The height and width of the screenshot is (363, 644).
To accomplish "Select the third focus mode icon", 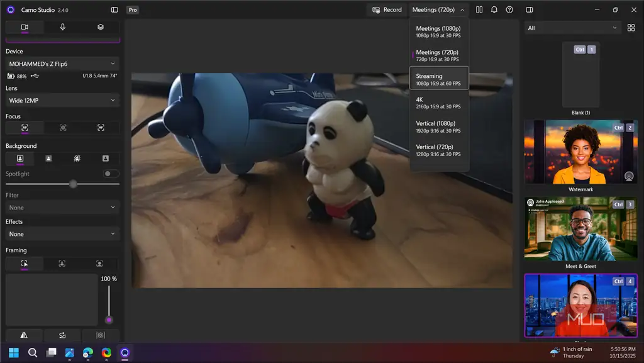I will 101,128.
